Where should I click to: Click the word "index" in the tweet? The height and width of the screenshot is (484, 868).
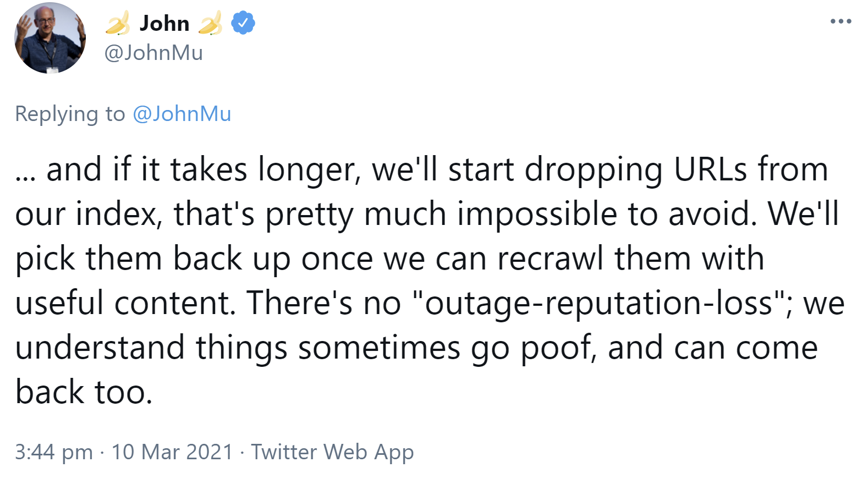pos(117,214)
